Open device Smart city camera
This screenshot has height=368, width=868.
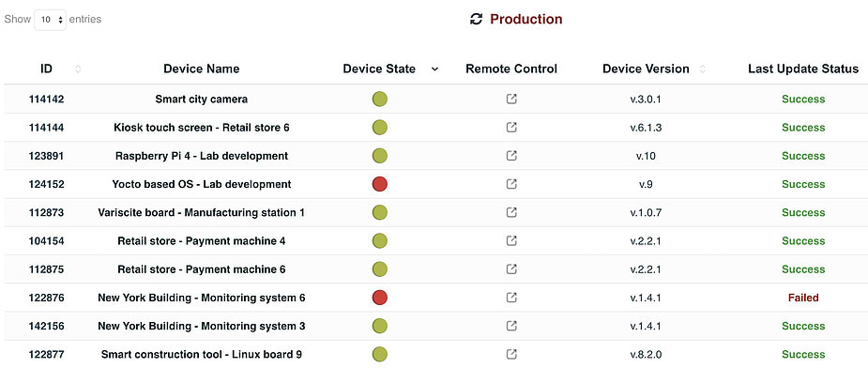tap(202, 100)
